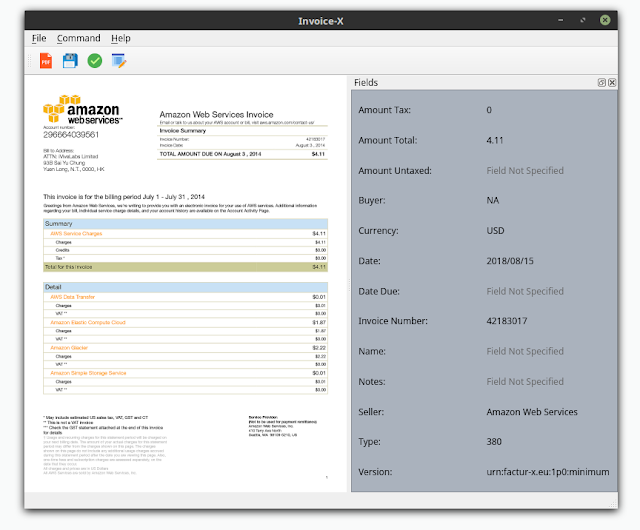Click 'Amazon Web Services Invoice' heading

[216, 114]
